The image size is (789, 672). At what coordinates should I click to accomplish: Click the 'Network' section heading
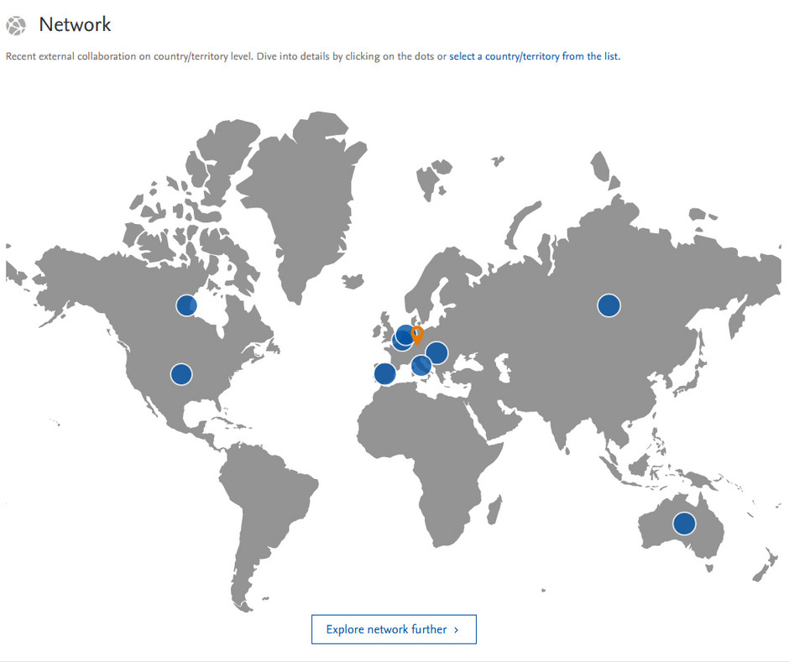coord(75,24)
